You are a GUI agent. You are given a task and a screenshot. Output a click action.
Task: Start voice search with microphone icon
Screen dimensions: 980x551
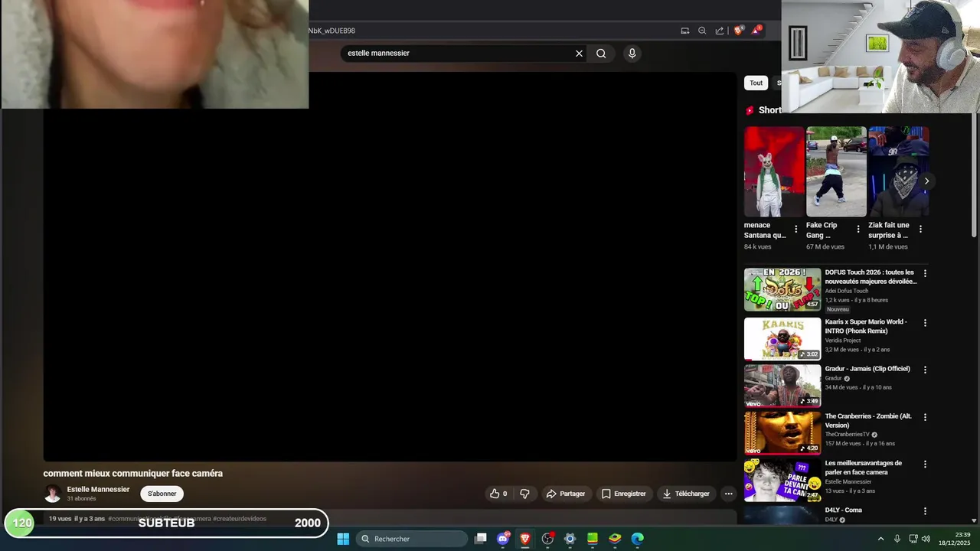(632, 54)
